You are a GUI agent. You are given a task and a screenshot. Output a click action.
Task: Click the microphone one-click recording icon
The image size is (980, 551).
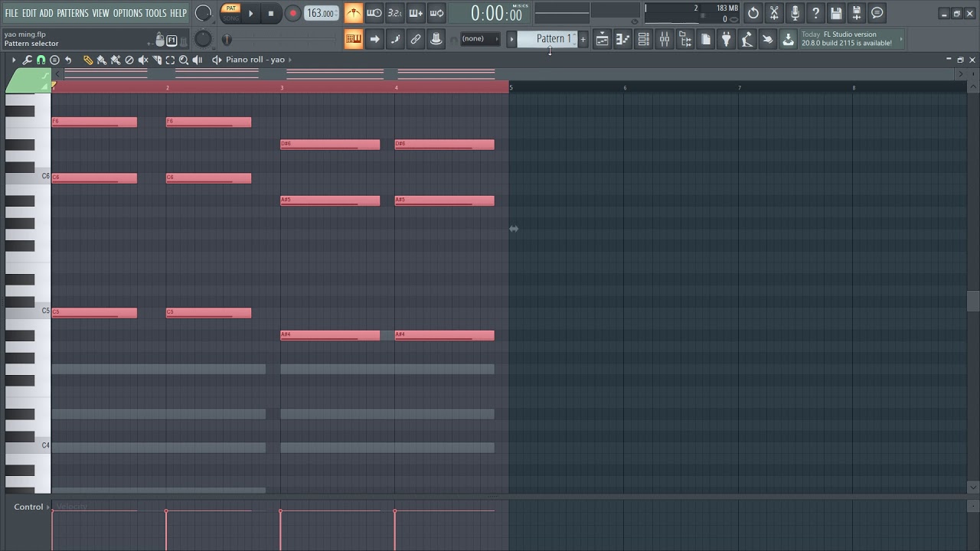tap(795, 13)
